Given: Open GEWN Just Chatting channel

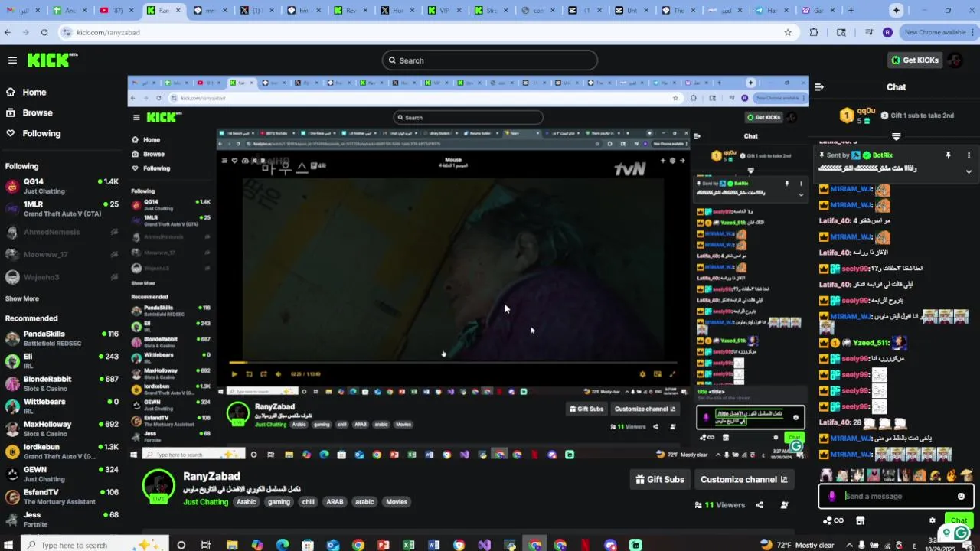Looking at the screenshot, I should pyautogui.click(x=61, y=474).
